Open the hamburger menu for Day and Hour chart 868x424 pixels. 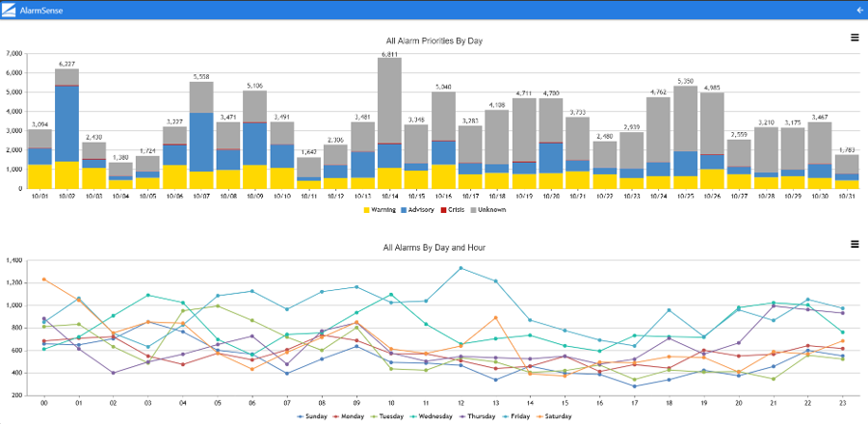coord(855,244)
